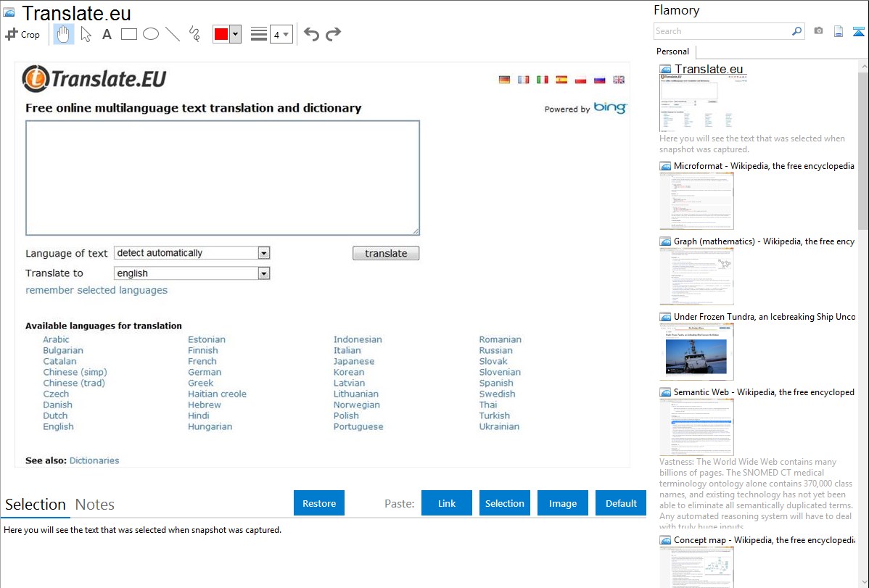The image size is (869, 588).
Task: Click the Concept map snapshot title
Action: click(765, 539)
